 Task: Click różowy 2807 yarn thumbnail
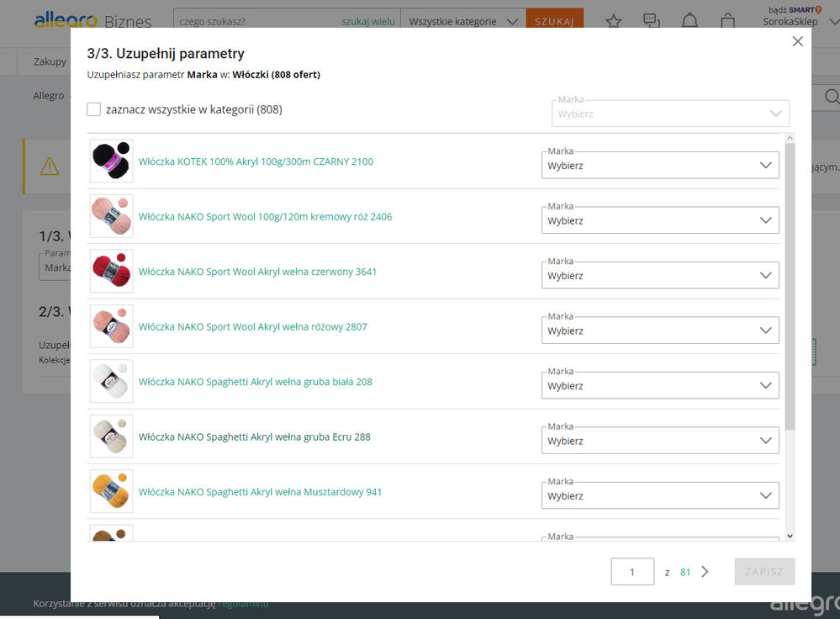coord(112,326)
